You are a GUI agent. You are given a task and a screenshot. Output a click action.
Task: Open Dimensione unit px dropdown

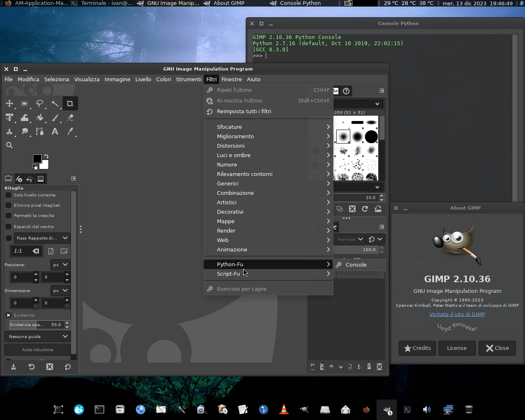(x=60, y=290)
